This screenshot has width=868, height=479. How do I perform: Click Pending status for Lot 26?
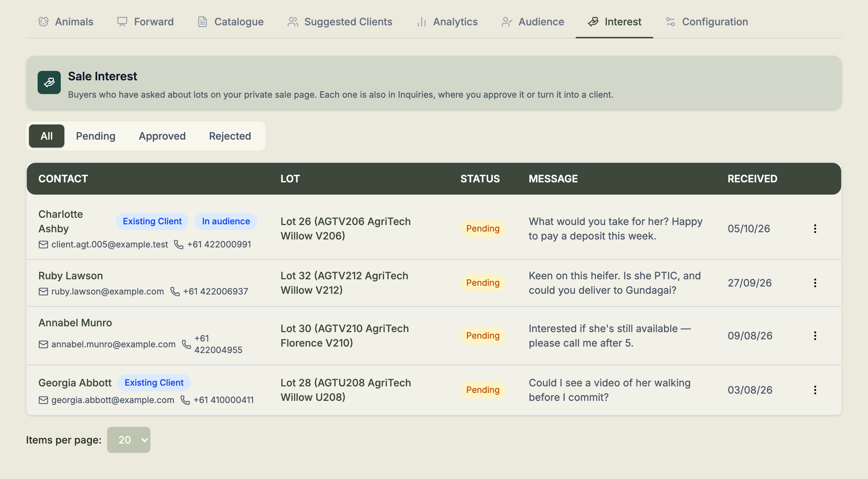coord(483,229)
